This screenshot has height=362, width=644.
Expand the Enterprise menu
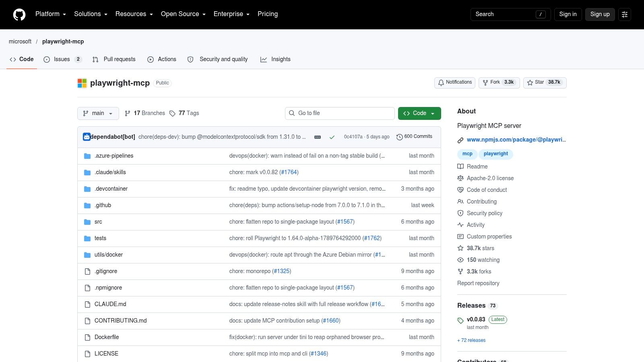[231, 14]
